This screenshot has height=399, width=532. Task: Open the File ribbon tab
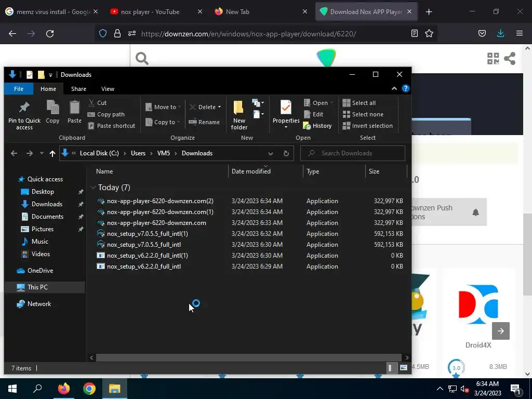(x=19, y=89)
